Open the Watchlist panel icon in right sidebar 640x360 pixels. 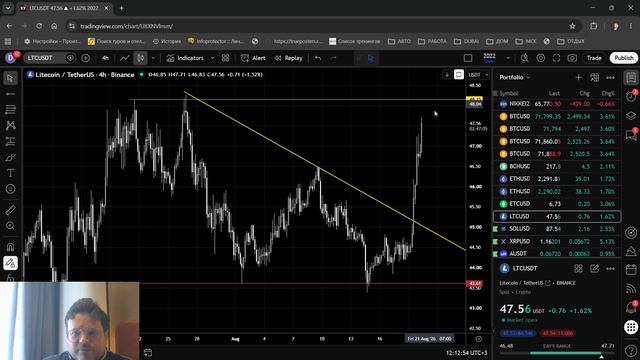point(631,78)
